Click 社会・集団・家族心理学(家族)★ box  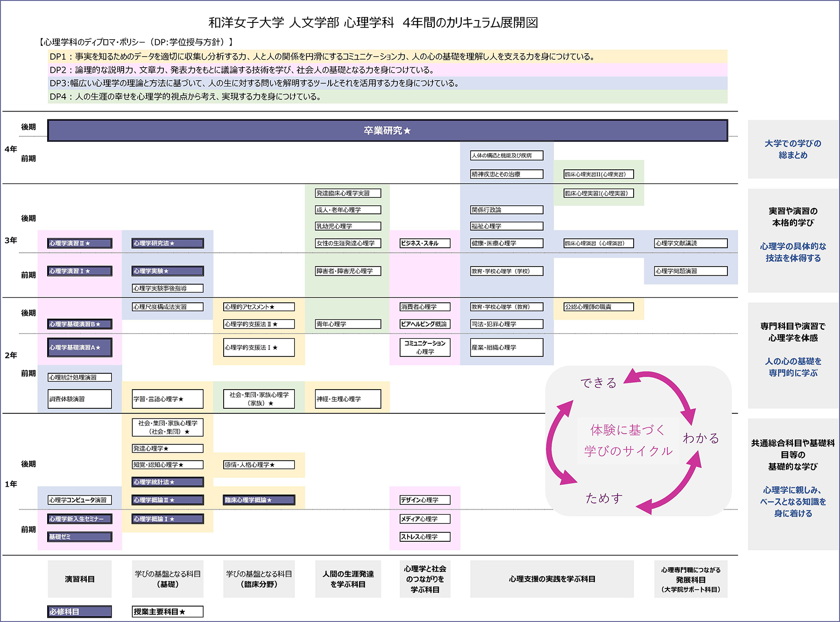click(259, 399)
